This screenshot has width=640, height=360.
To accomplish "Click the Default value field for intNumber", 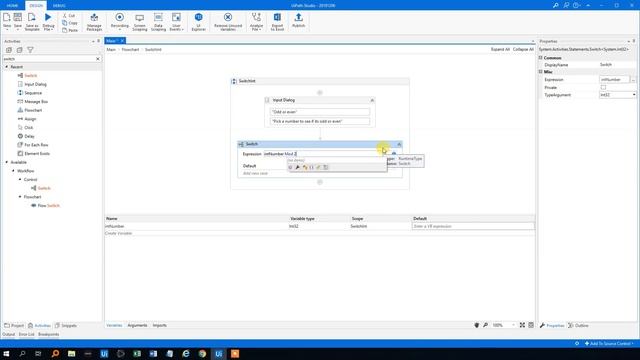I will coord(473,226).
